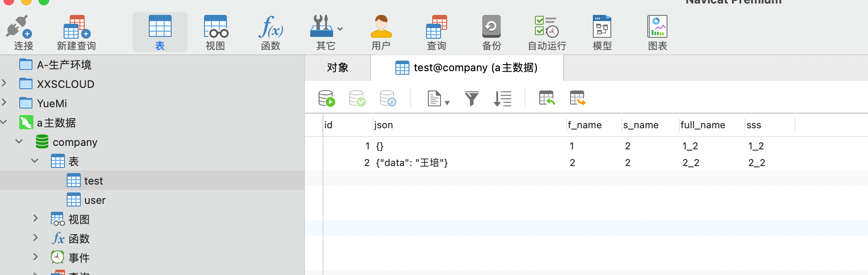Select the test@company data tab
This screenshot has height=275, width=868.
(467, 68)
